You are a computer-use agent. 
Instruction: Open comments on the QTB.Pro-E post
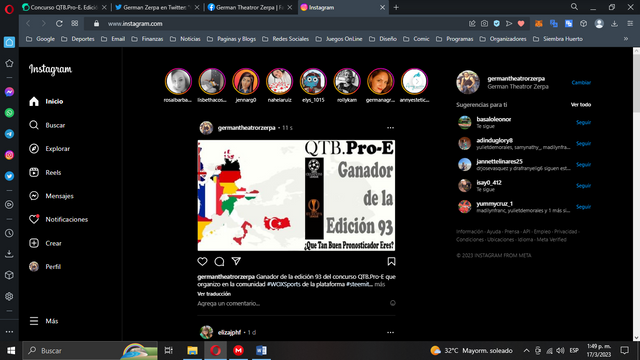pyautogui.click(x=219, y=261)
